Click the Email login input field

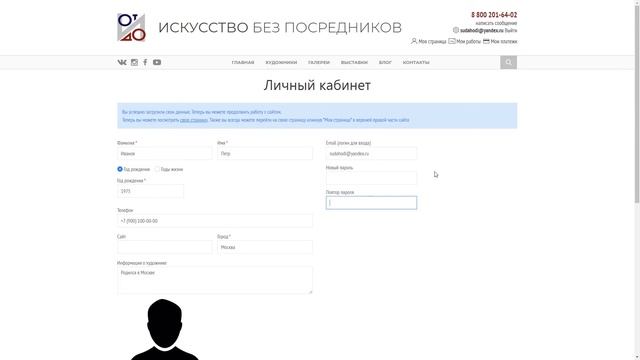tap(371, 153)
